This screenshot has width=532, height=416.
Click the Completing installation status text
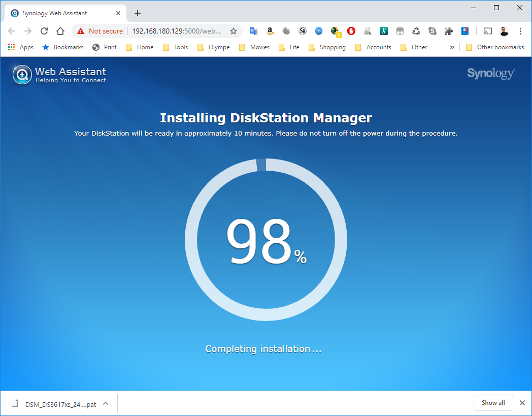[263, 349]
